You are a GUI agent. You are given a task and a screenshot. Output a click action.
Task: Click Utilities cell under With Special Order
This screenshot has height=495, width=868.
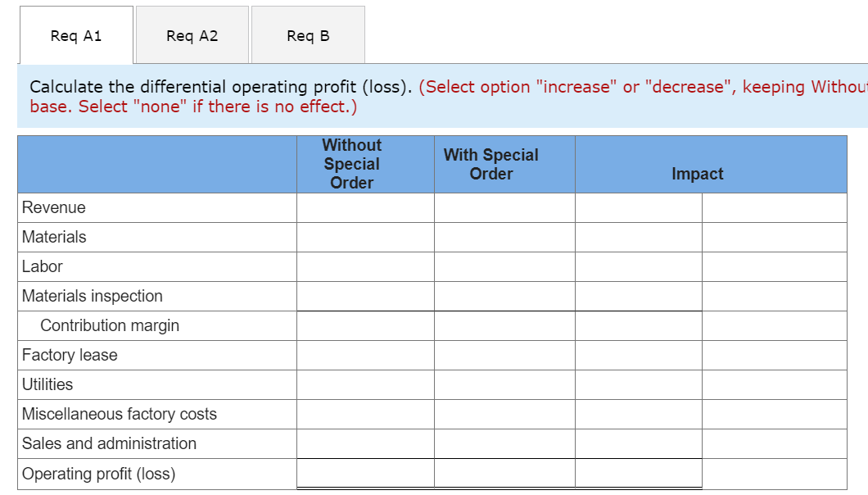[x=504, y=385]
